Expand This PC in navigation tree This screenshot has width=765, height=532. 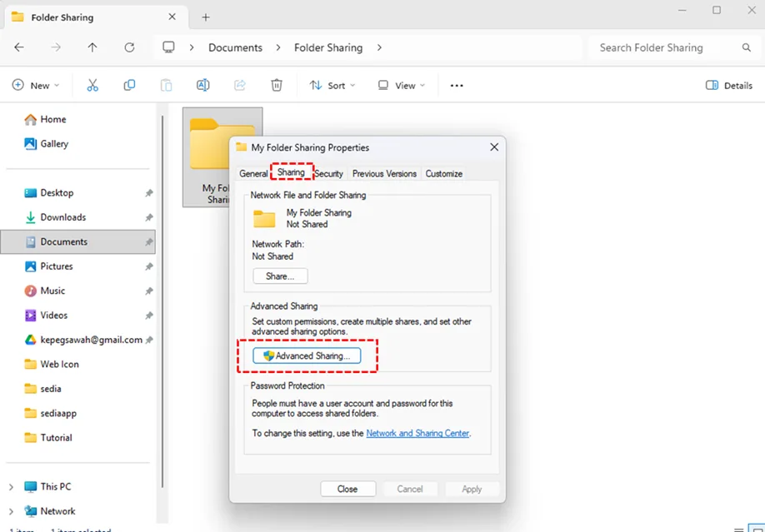point(11,486)
